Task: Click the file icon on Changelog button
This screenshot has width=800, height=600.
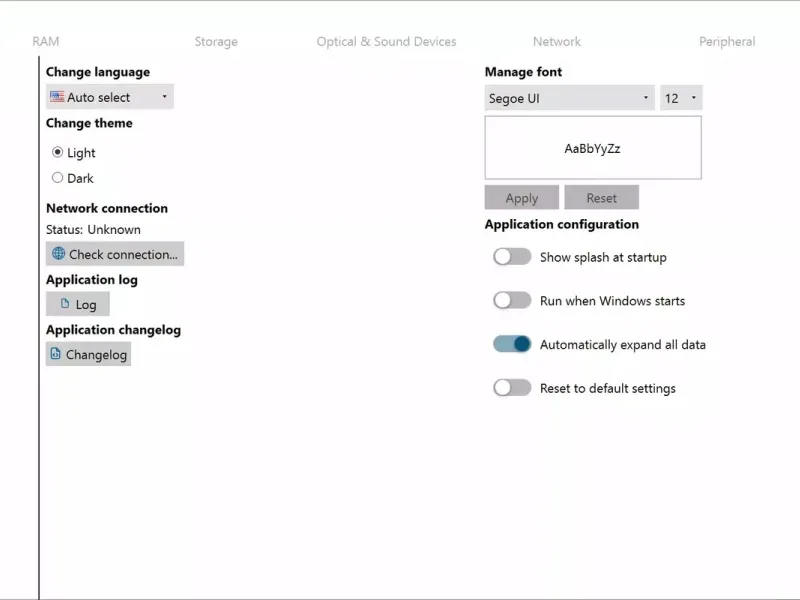Action: pyautogui.click(x=56, y=354)
